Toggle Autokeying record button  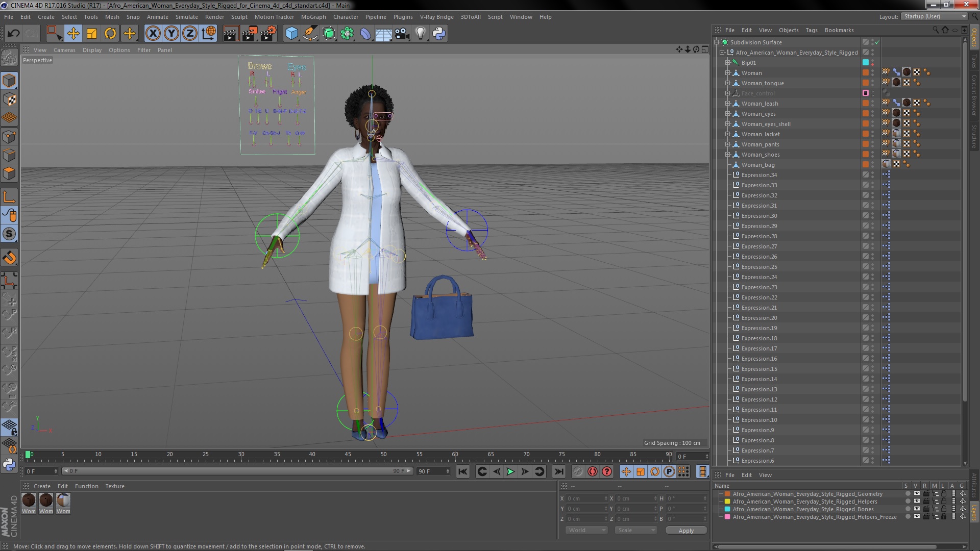click(x=592, y=471)
